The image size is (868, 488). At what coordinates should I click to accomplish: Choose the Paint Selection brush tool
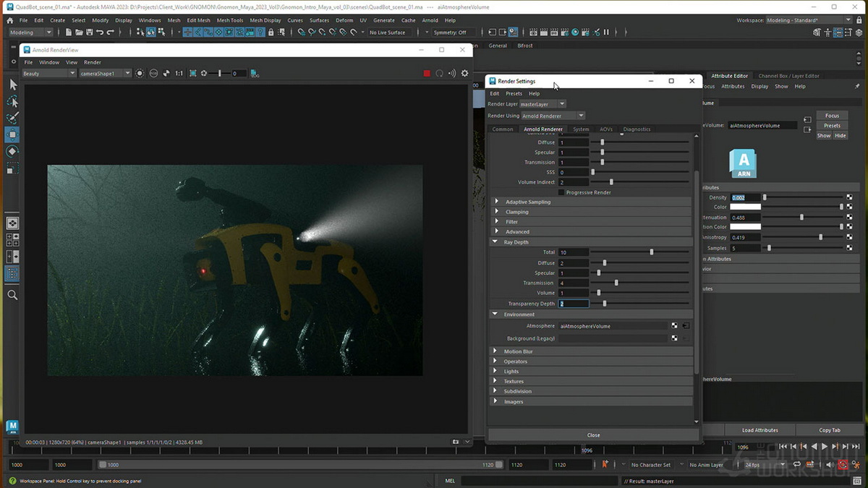[x=12, y=118]
